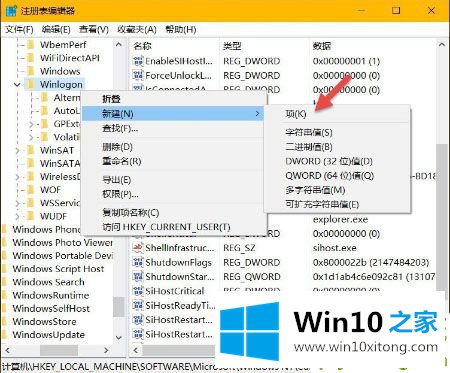Choose 导出(E) in context menu
Screen dimensions: 450x373
[x=116, y=180]
